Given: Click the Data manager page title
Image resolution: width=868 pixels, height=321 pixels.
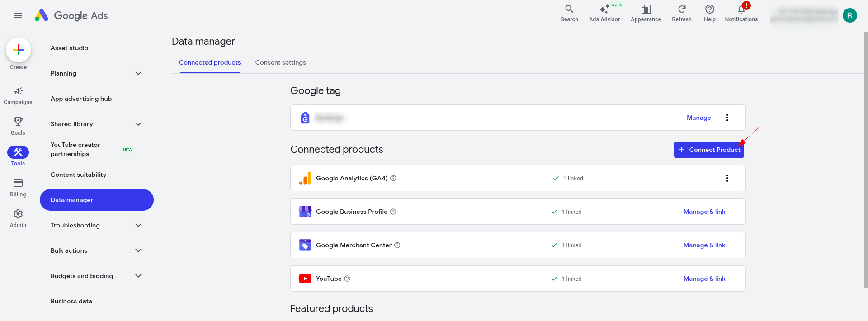Looking at the screenshot, I should (203, 41).
